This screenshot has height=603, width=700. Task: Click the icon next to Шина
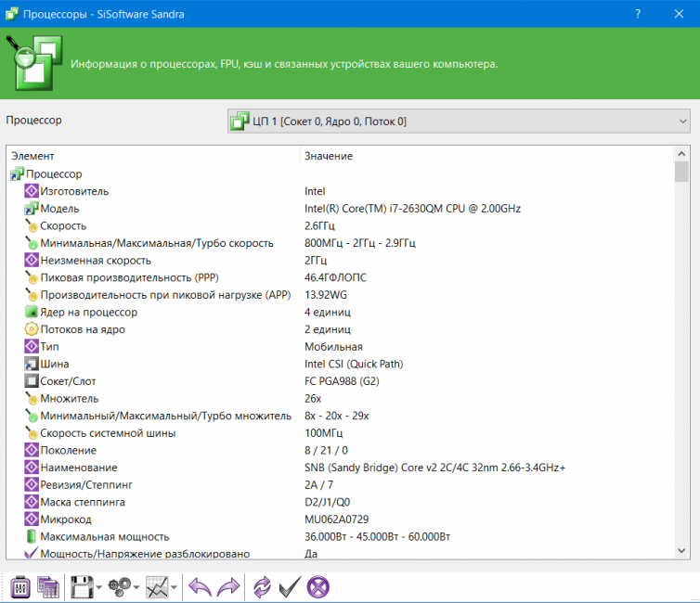click(x=32, y=364)
